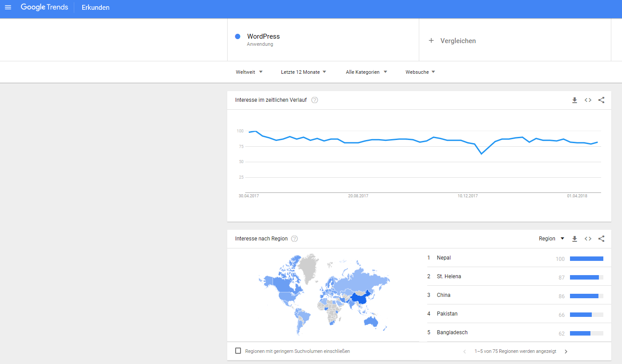
Task: Click the St. Helena score value 87
Action: click(562, 278)
